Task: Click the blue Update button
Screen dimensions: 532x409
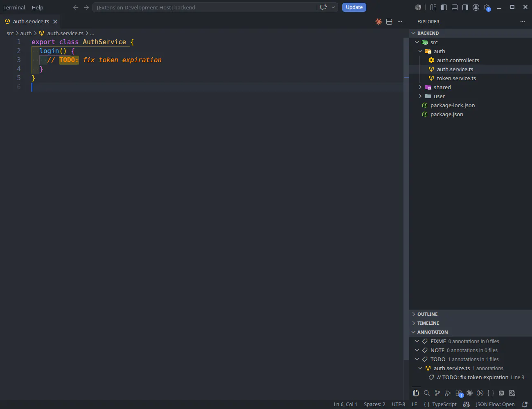Action: pos(354,7)
